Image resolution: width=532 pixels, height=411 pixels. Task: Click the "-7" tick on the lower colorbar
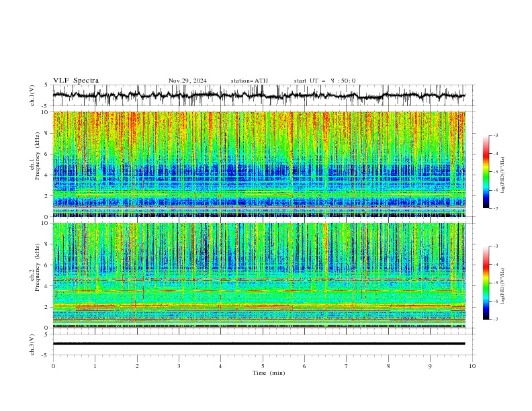point(496,320)
